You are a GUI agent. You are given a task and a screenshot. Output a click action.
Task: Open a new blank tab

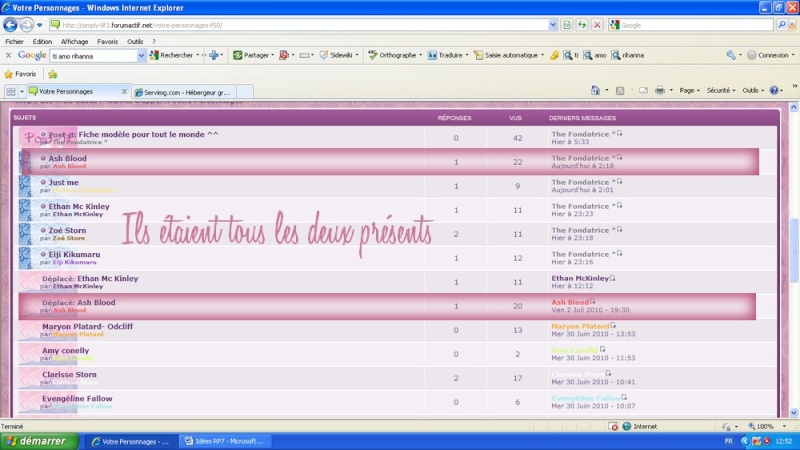click(x=245, y=92)
